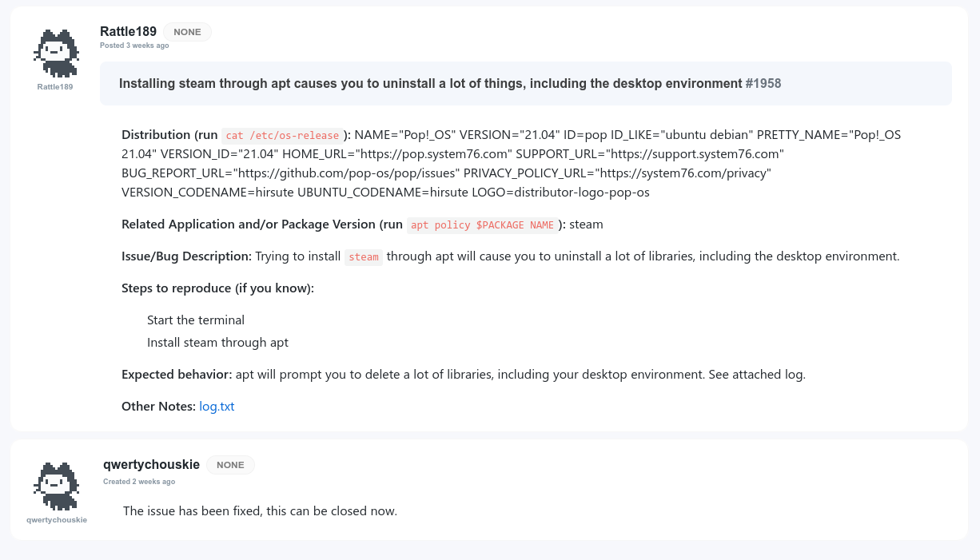
Task: Click Rattle189's pixel-art avatar icon
Action: point(56,52)
